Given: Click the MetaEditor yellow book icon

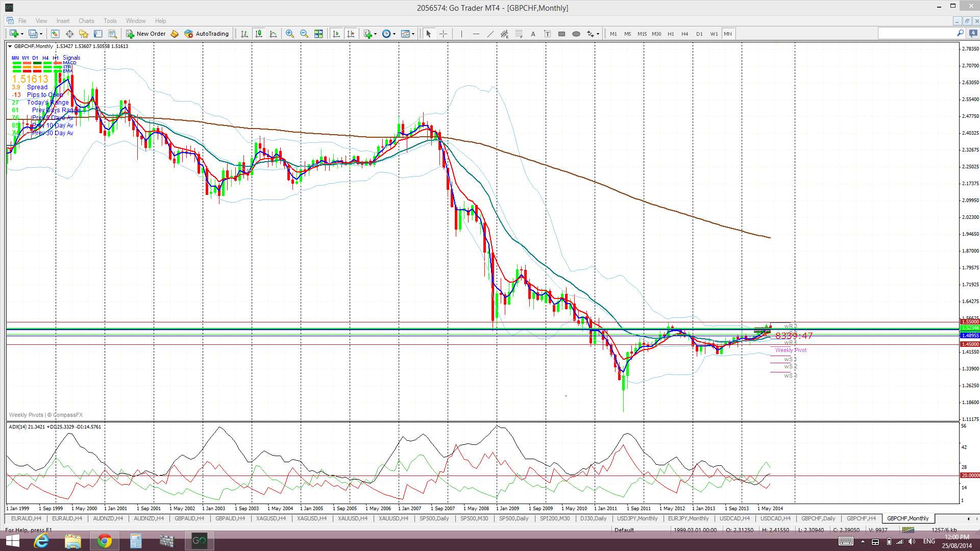Looking at the screenshot, I should [175, 34].
